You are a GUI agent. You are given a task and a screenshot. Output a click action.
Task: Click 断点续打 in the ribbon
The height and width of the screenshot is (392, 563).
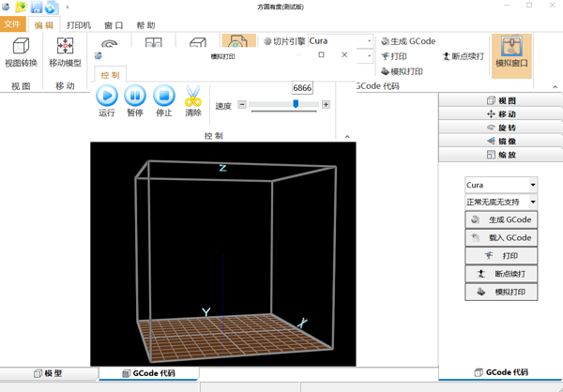[x=462, y=56]
